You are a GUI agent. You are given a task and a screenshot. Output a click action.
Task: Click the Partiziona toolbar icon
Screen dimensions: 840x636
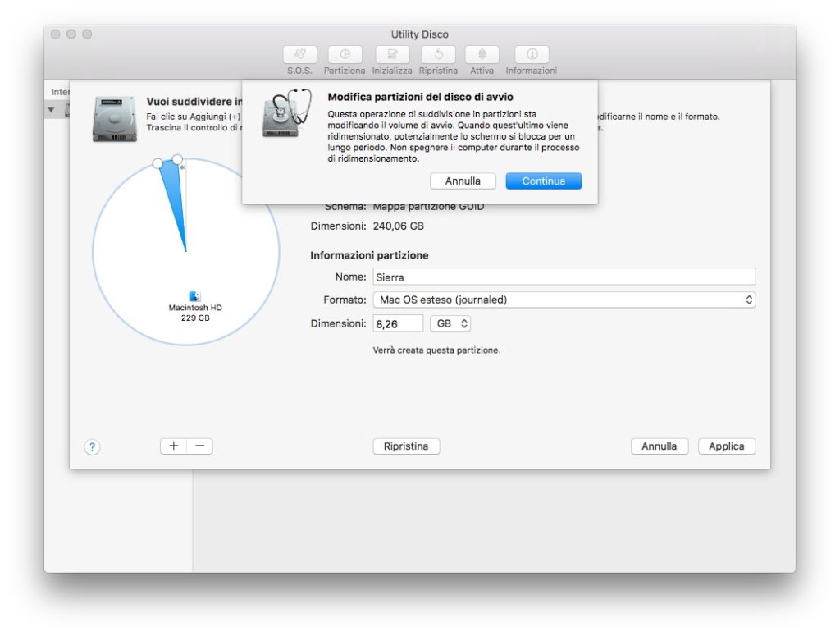point(345,54)
